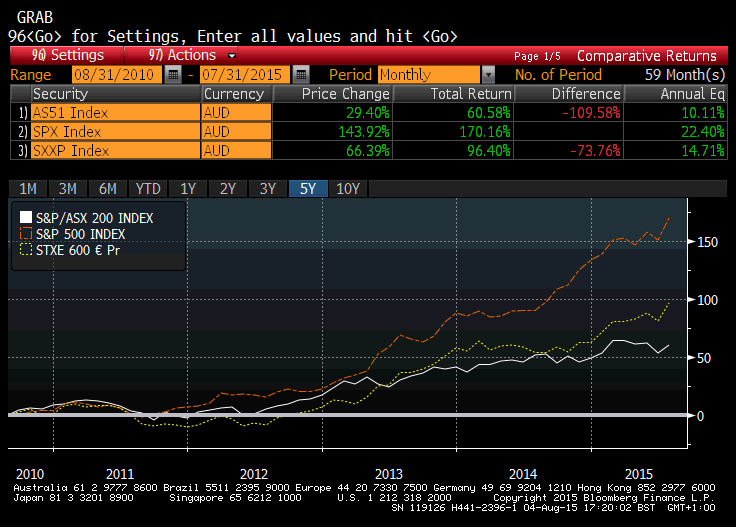This screenshot has width=736, height=527.
Task: Sort by Total Return column header
Action: [453, 94]
